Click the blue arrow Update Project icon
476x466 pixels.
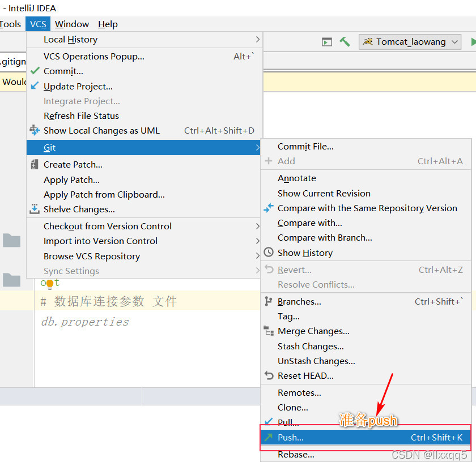coord(35,85)
